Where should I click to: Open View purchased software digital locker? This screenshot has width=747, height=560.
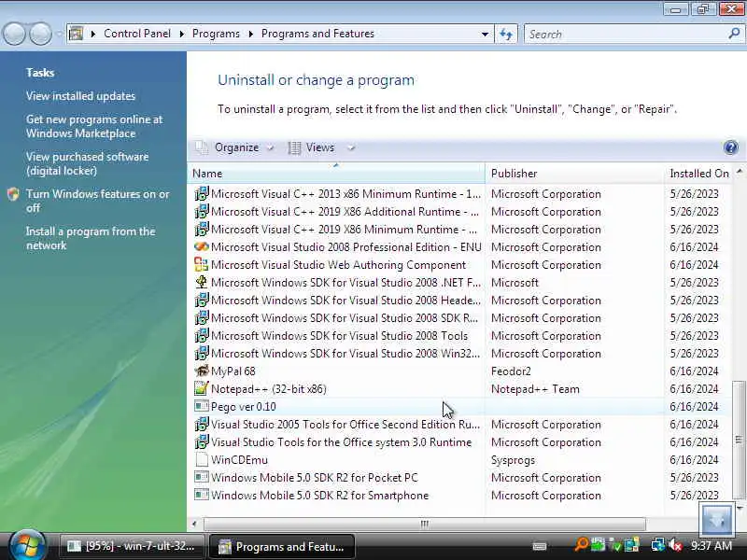tap(87, 164)
